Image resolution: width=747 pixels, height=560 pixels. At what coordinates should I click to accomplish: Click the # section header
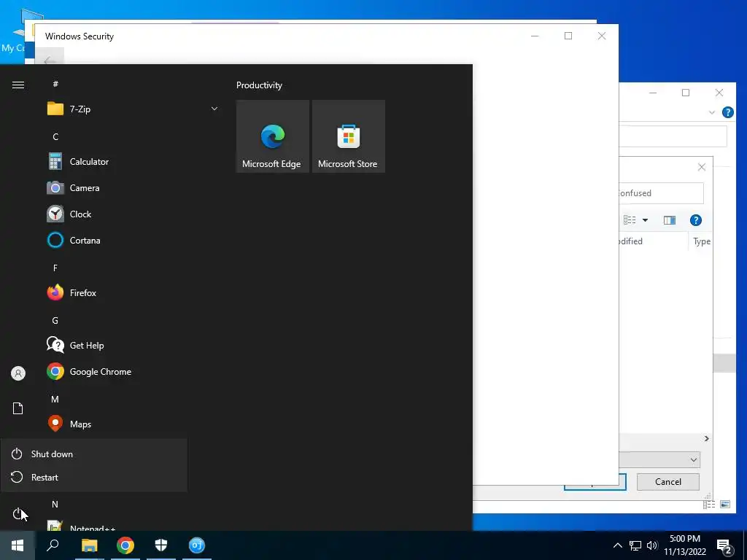click(x=55, y=85)
